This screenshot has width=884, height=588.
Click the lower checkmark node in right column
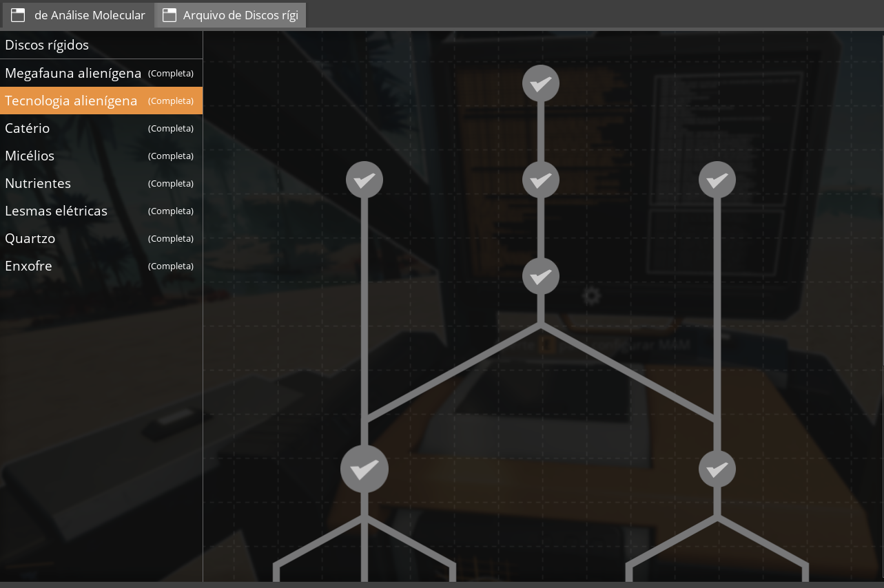pyautogui.click(x=717, y=469)
